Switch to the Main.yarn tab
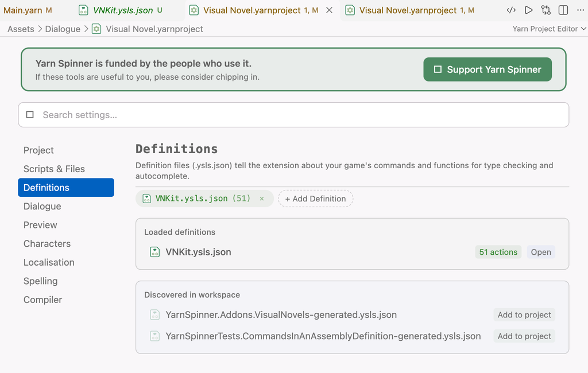588x373 pixels. (28, 10)
